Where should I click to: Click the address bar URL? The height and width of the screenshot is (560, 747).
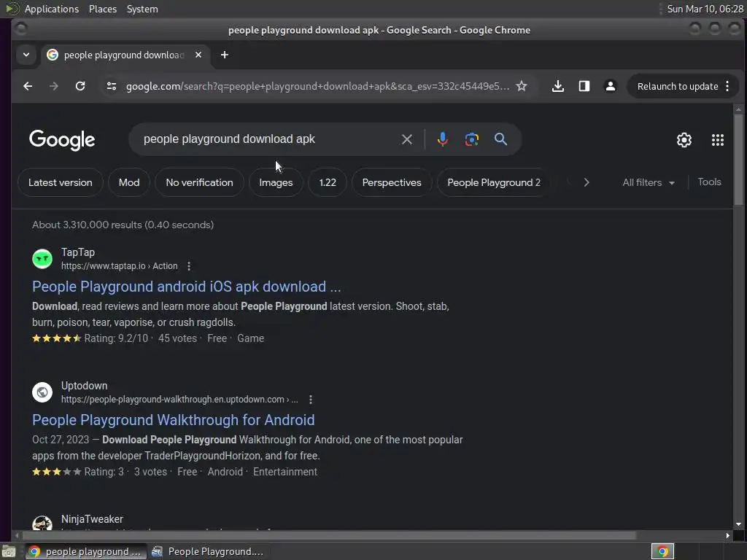tap(317, 86)
